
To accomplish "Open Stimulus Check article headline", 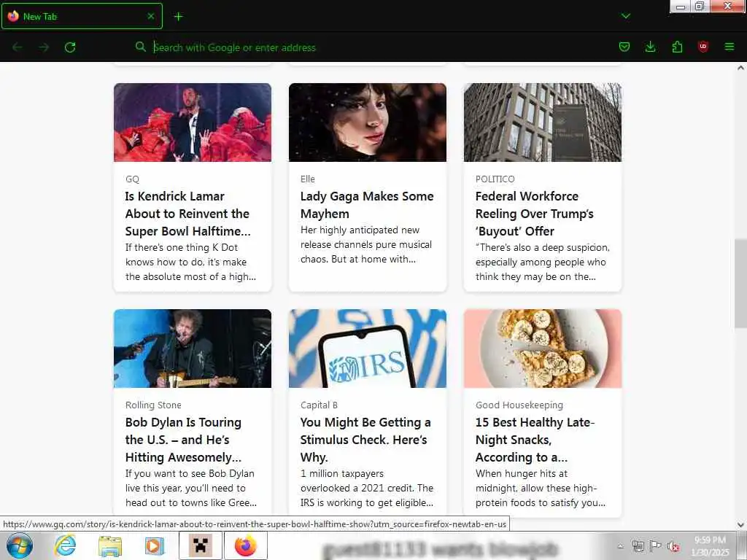I will tap(365, 440).
